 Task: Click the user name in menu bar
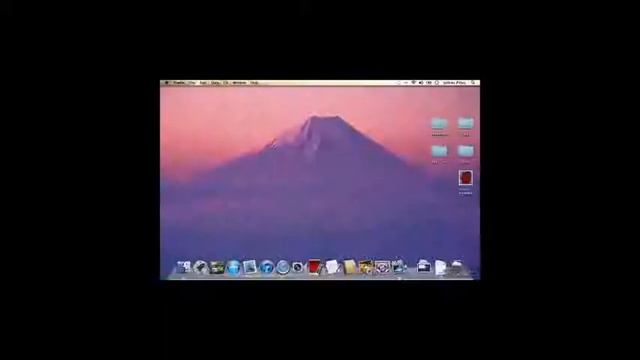[455, 82]
